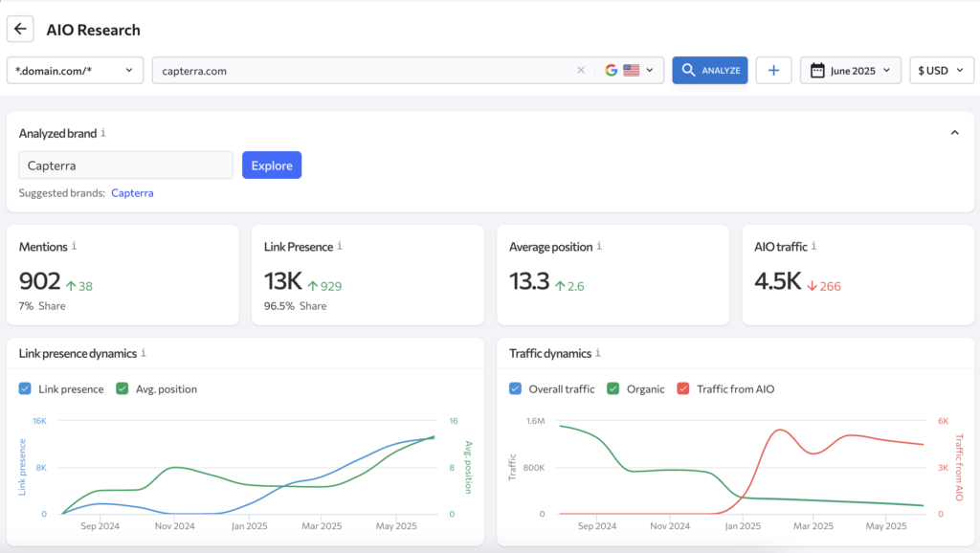The width and height of the screenshot is (980, 553).
Task: Collapse the Analyzed brand panel
Action: pyautogui.click(x=954, y=132)
